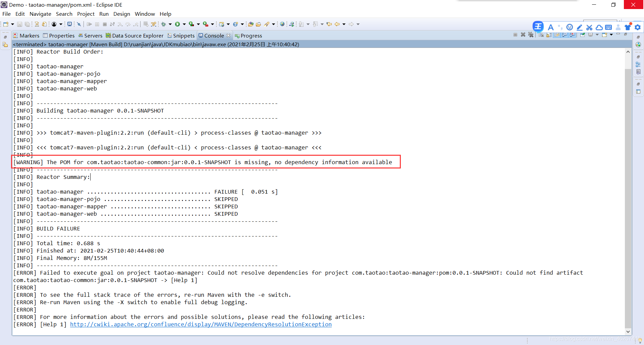Viewport: 644px width, 345px height.
Task: Click the IME scissors screenshot icon
Action: (589, 27)
